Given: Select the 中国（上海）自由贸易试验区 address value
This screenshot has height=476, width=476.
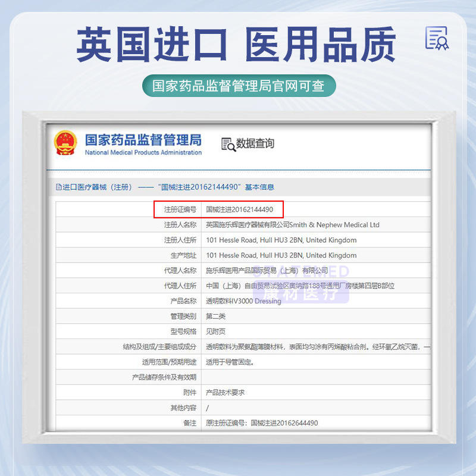Looking at the screenshot, I should click(300, 286).
